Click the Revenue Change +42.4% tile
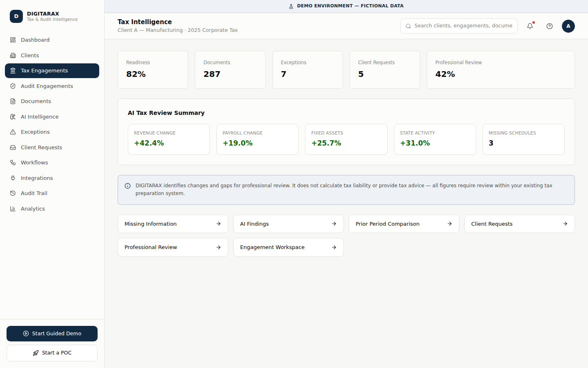Image resolution: width=588 pixels, height=368 pixels. pyautogui.click(x=169, y=139)
